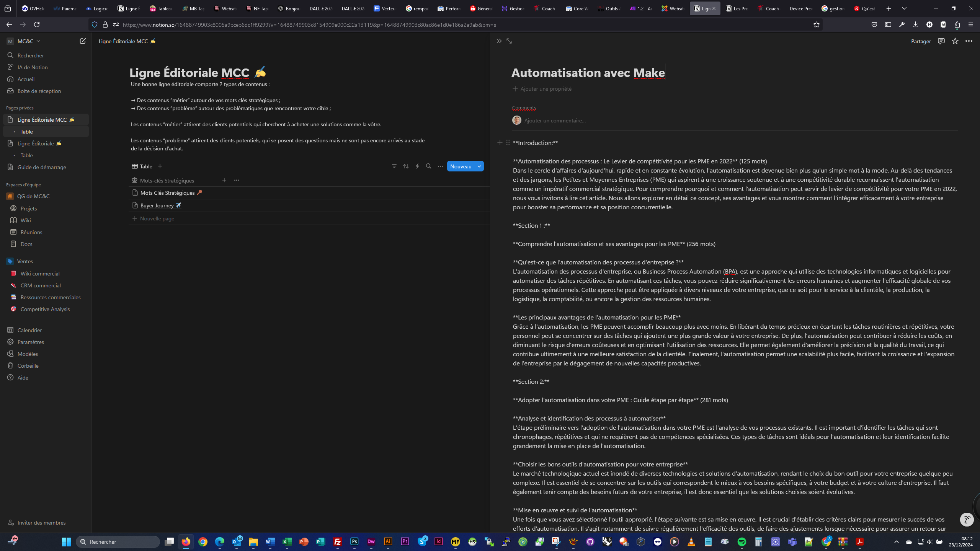Click Ajouter un commentaire input field

click(x=555, y=120)
